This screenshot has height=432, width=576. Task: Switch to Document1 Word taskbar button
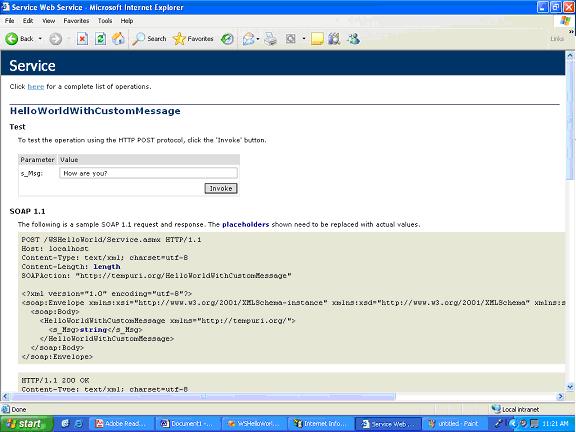(x=187, y=424)
